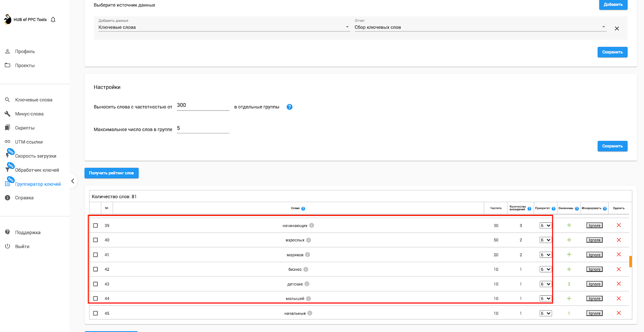
Task: Show info for word малышей
Action: point(308,299)
